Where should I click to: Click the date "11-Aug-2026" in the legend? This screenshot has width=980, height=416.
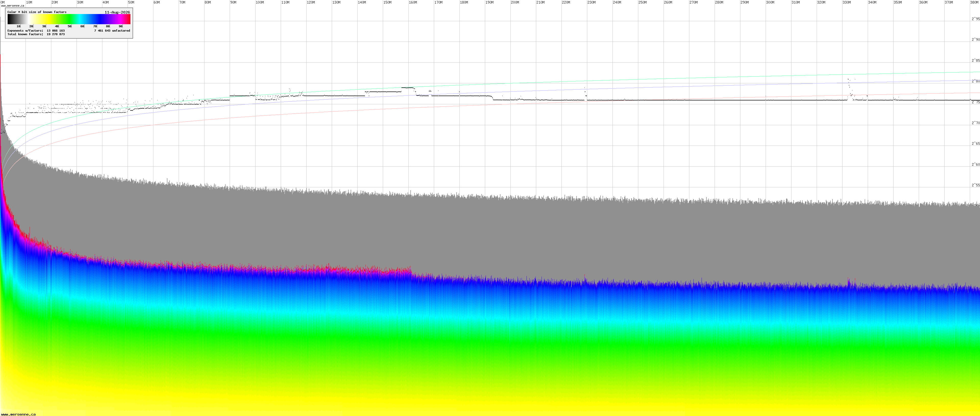117,12
